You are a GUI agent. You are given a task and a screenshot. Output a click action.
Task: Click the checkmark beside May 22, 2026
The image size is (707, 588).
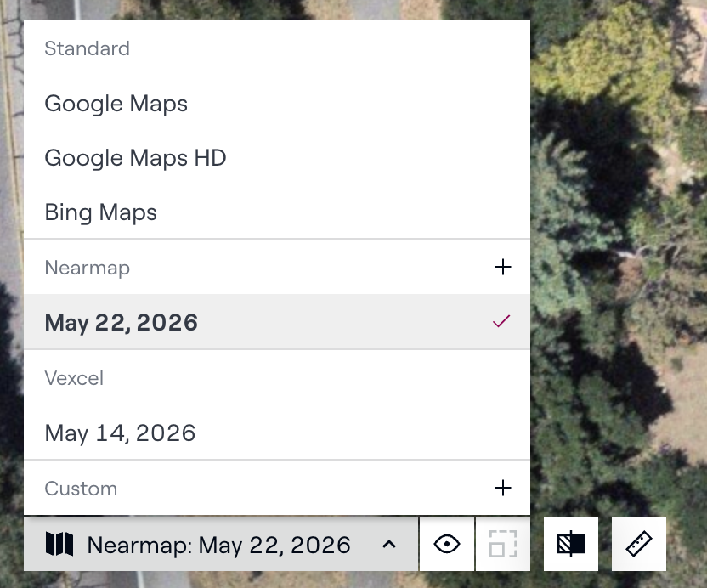pos(501,321)
